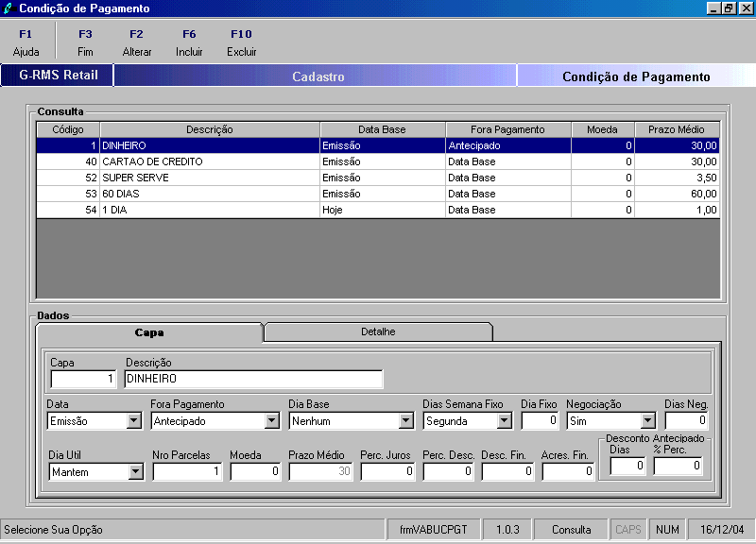The height and width of the screenshot is (544, 756).
Task: Click the Consulta status bar panel
Action: click(572, 530)
